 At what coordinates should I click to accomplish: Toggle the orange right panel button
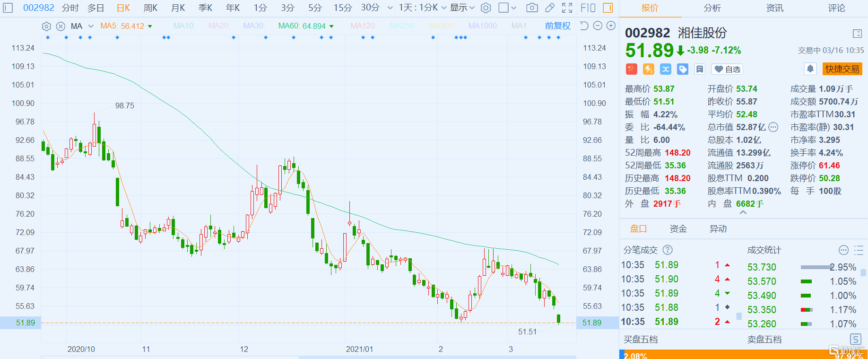pos(608,8)
